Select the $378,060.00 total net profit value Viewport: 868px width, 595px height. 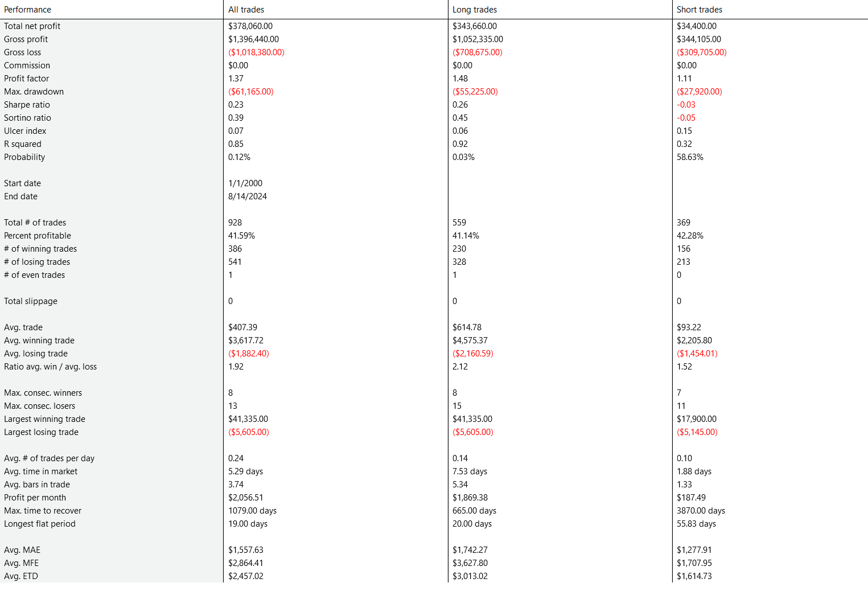[x=250, y=26]
